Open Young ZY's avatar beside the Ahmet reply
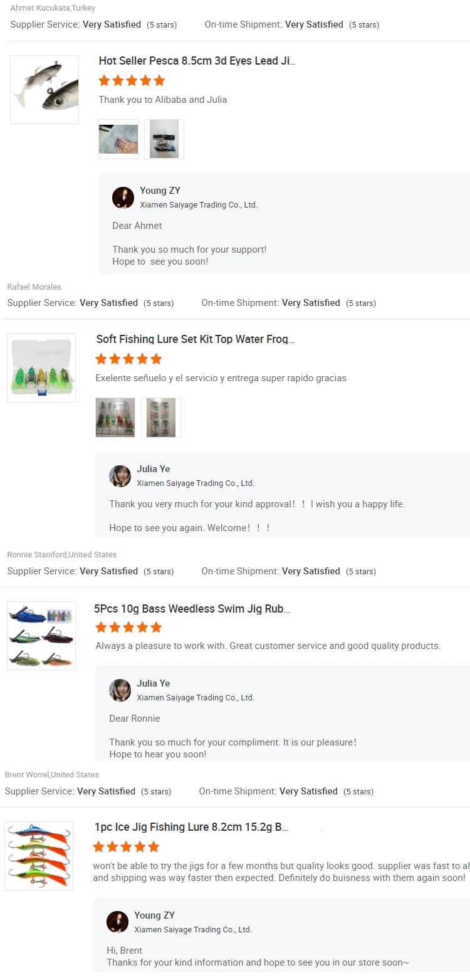 click(x=123, y=198)
